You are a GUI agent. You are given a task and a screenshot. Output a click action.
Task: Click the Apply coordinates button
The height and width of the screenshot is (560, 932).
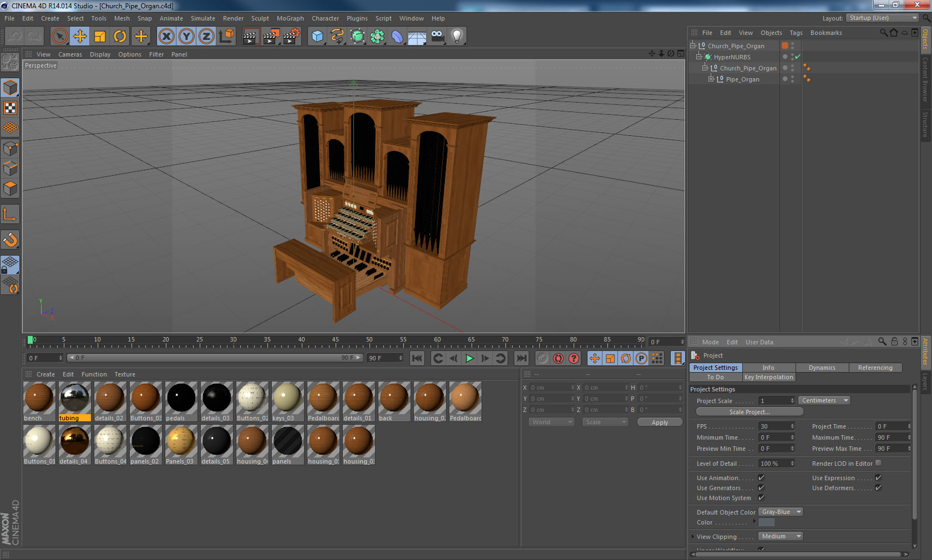coord(660,422)
